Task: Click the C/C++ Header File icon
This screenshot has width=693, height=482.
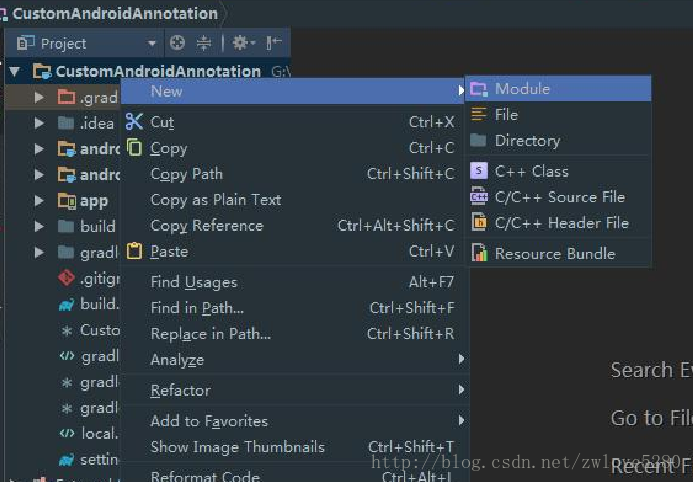Action: (479, 222)
